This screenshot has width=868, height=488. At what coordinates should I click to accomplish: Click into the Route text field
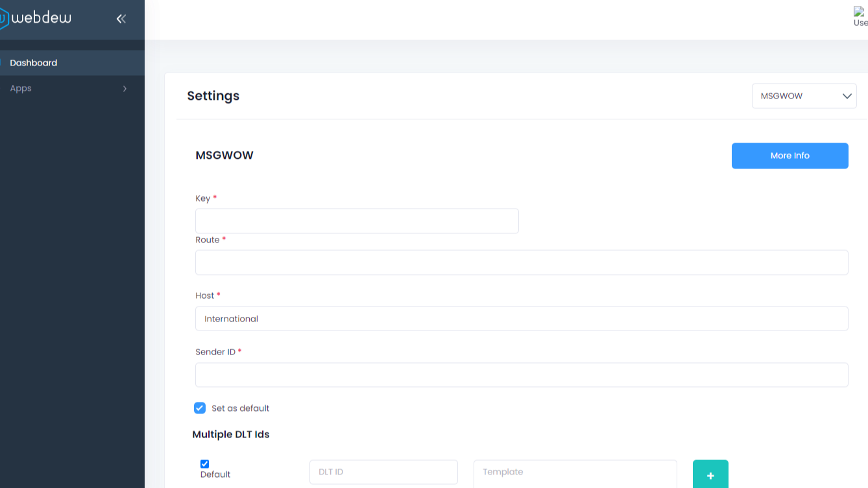(521, 262)
